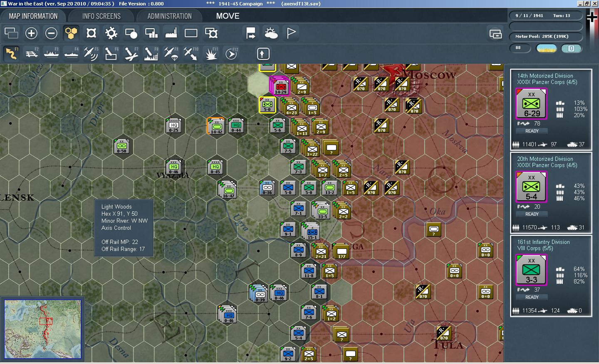Zoom in the map with plus icon
Viewport: 599px width, 364px height.
[x=31, y=33]
